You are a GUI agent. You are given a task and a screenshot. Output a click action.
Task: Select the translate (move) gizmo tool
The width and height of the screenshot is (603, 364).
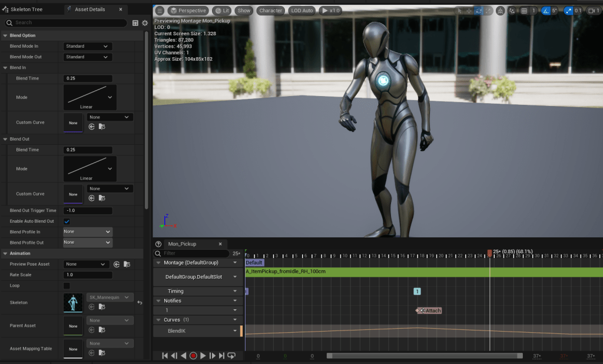(x=469, y=11)
